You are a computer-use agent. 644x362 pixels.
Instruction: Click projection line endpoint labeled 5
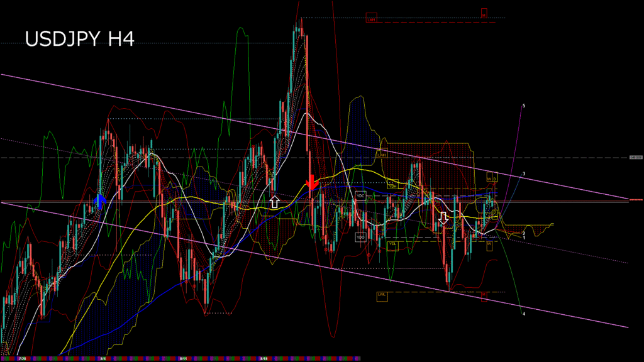point(524,106)
